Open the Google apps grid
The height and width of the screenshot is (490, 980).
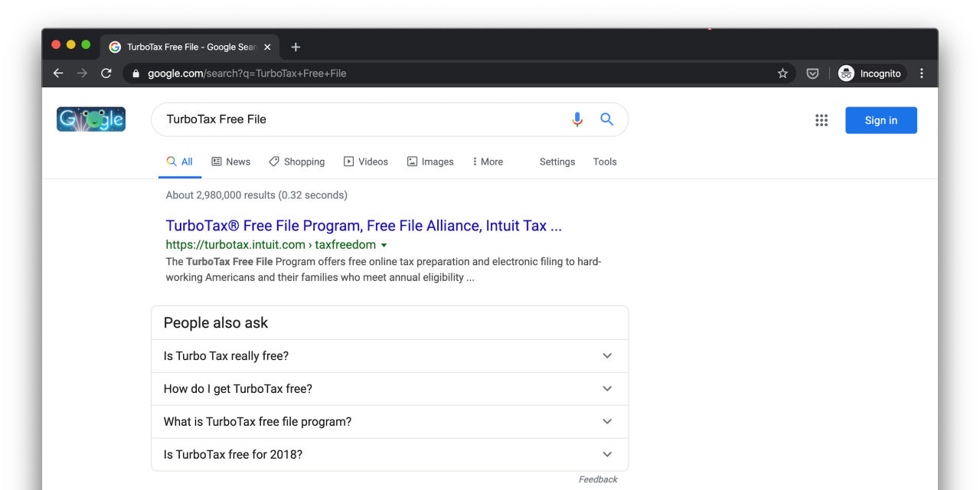pos(822,120)
